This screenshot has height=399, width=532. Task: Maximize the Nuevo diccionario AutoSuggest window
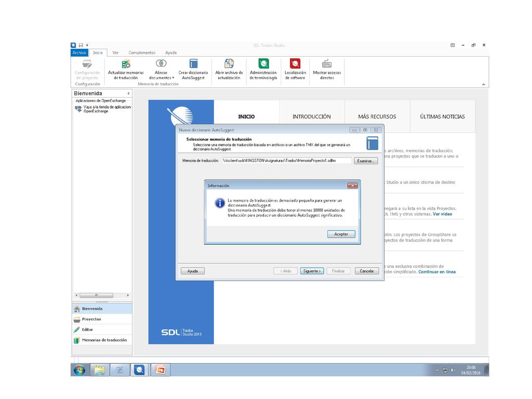click(x=365, y=130)
